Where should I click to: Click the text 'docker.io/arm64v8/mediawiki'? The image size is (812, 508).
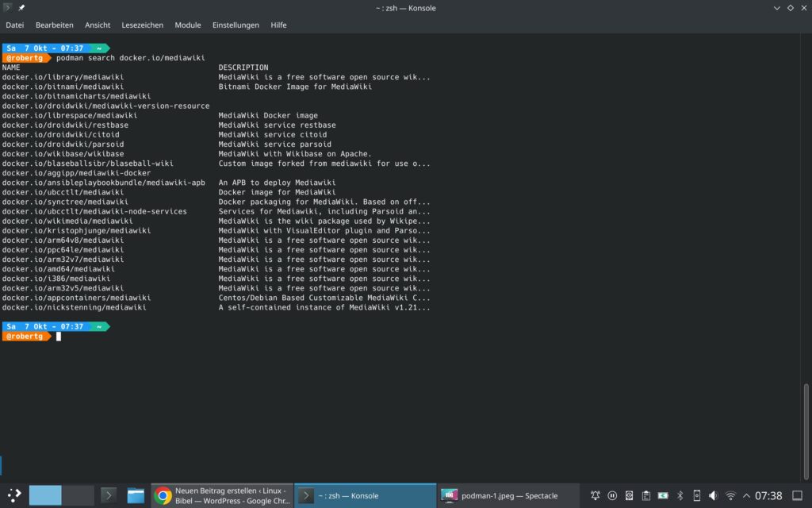click(63, 240)
